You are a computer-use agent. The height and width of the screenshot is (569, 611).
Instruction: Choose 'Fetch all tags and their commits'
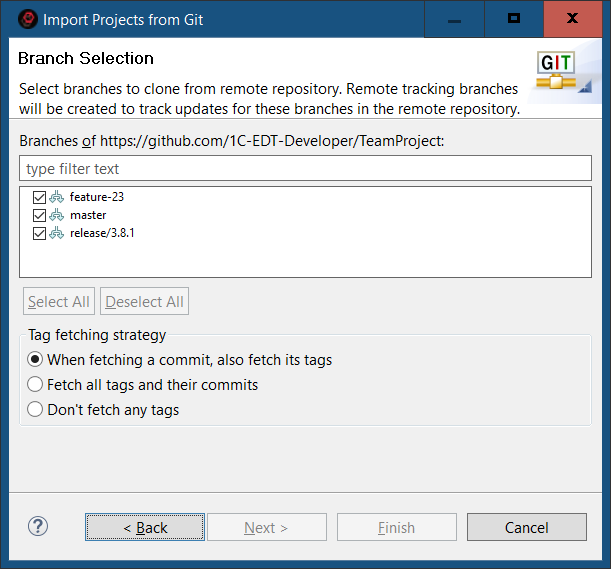coord(36,385)
